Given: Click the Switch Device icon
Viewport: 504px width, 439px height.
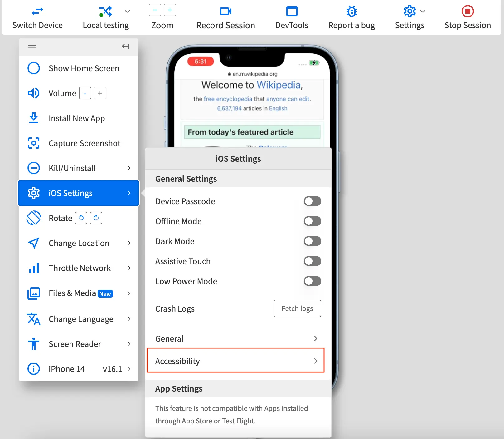Looking at the screenshot, I should click(x=37, y=12).
